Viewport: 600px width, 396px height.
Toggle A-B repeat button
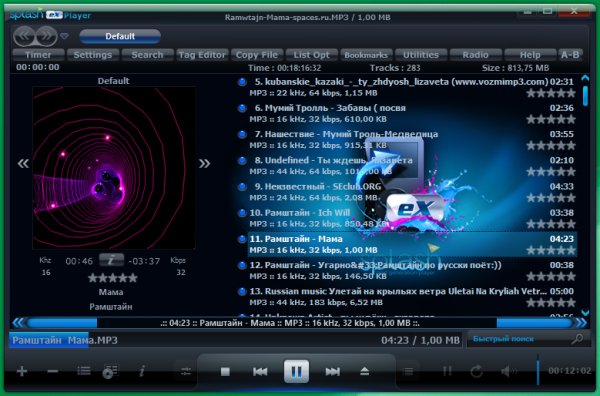pos(570,55)
